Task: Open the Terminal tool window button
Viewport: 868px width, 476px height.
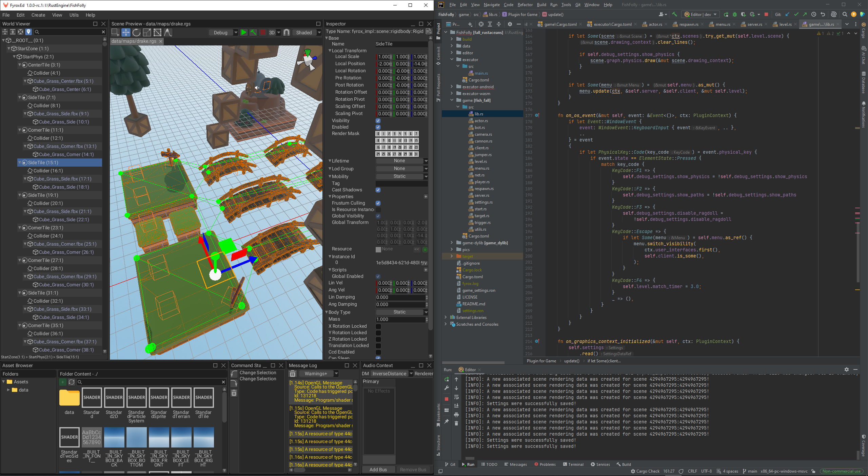Action: (573, 464)
